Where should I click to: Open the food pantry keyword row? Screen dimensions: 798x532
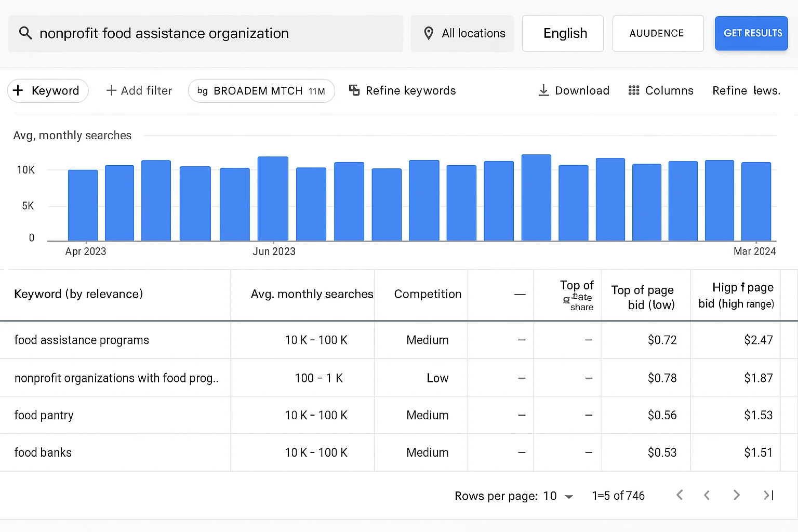click(x=44, y=415)
